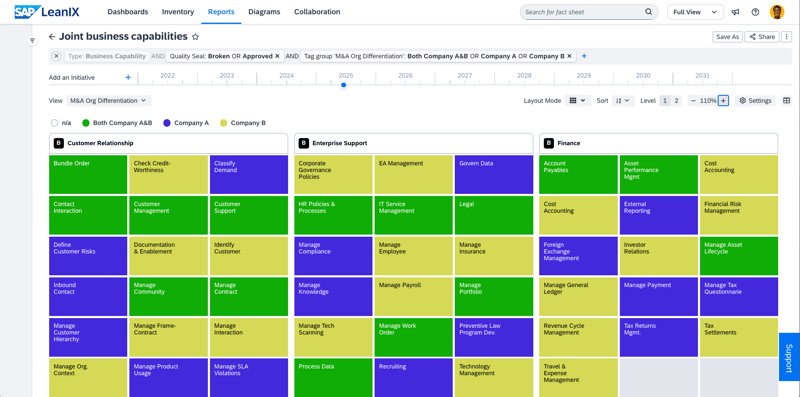Add a new filter with the plus icon

tap(584, 56)
